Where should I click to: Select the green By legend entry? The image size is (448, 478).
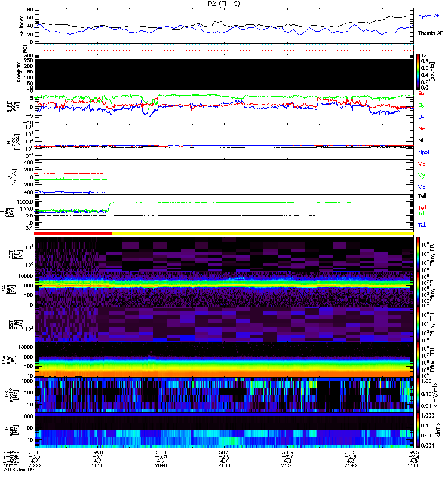[422, 105]
